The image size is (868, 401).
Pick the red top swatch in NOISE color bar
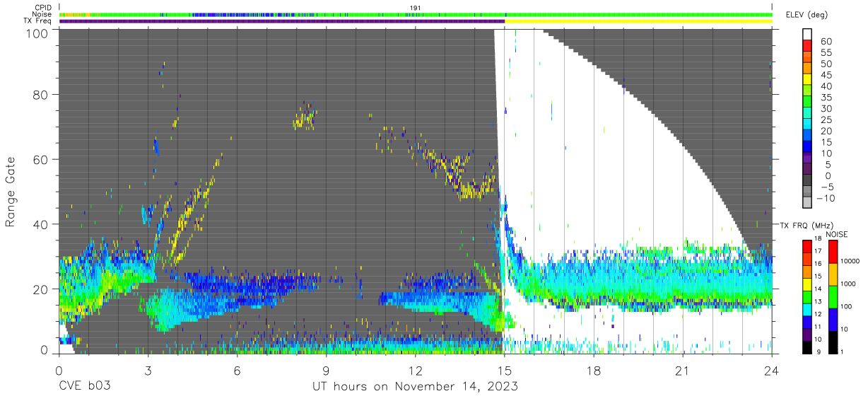coord(832,251)
